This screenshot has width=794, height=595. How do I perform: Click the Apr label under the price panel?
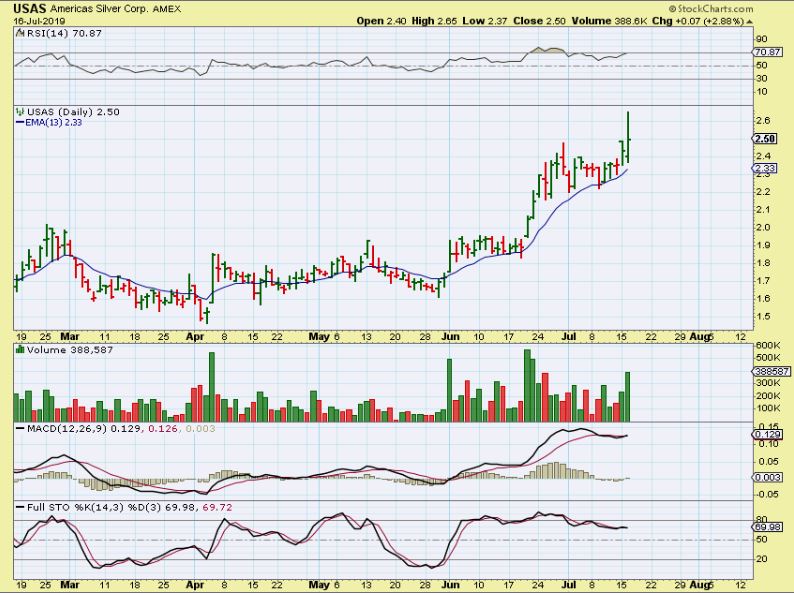pyautogui.click(x=195, y=336)
